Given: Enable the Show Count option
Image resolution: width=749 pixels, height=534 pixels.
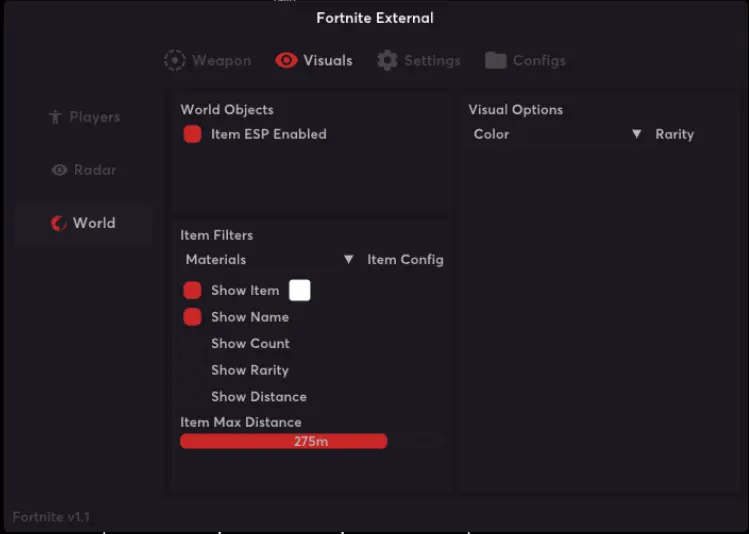Looking at the screenshot, I should coord(193,343).
